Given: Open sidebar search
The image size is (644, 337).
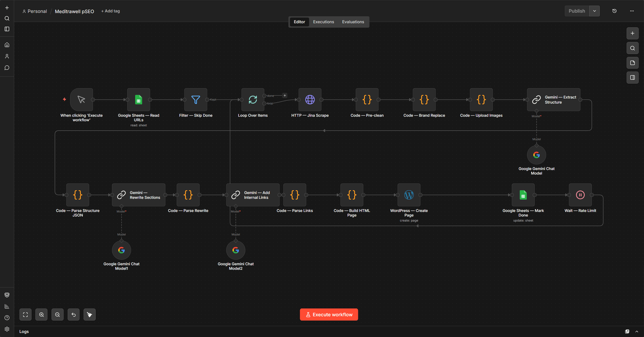Looking at the screenshot, I should 7,18.
